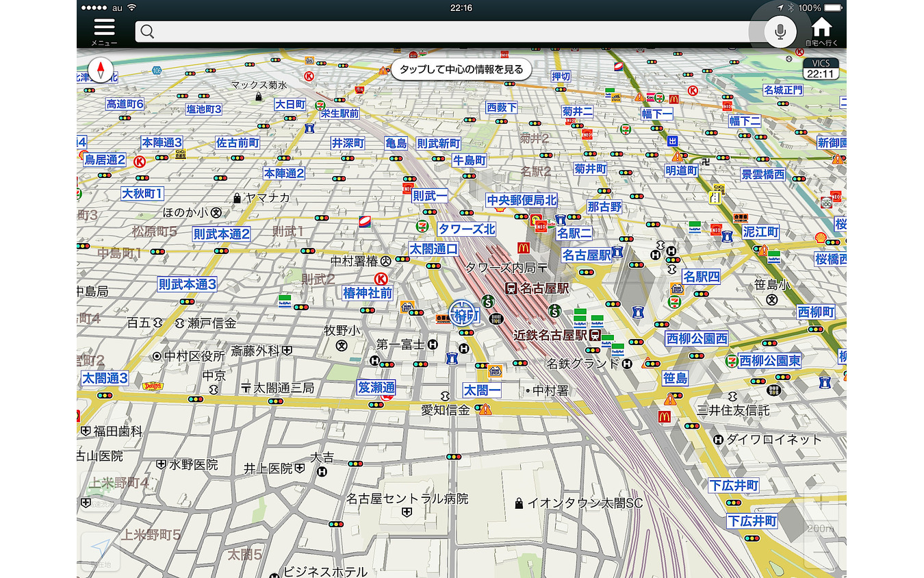Tap the Wi-Fi icon in status bar
Image resolution: width=924 pixels, height=578 pixels.
131,8
